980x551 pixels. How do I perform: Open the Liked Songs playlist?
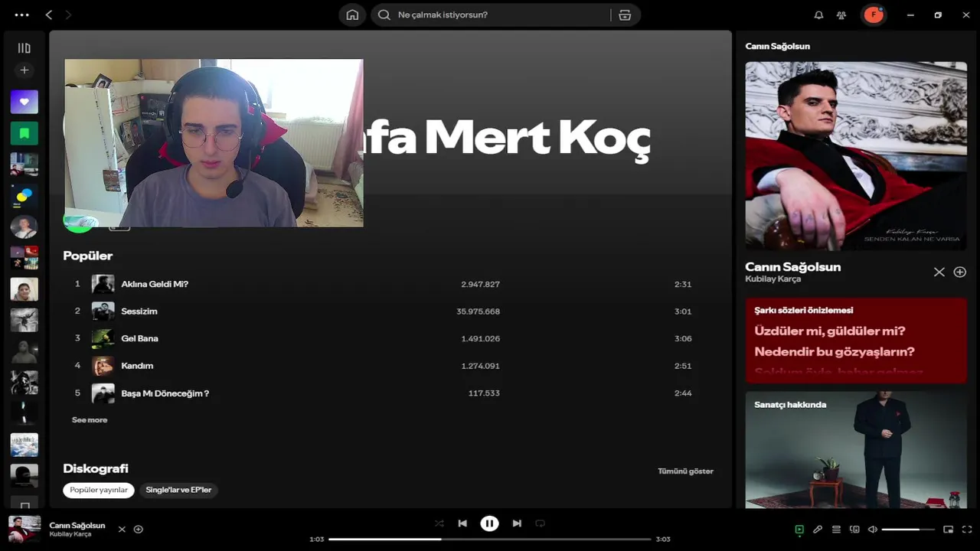point(24,102)
